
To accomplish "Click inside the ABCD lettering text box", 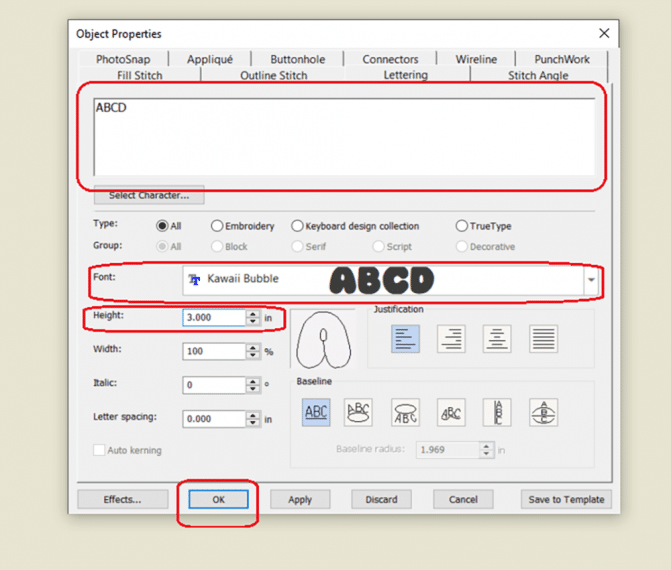I will pyautogui.click(x=340, y=135).
